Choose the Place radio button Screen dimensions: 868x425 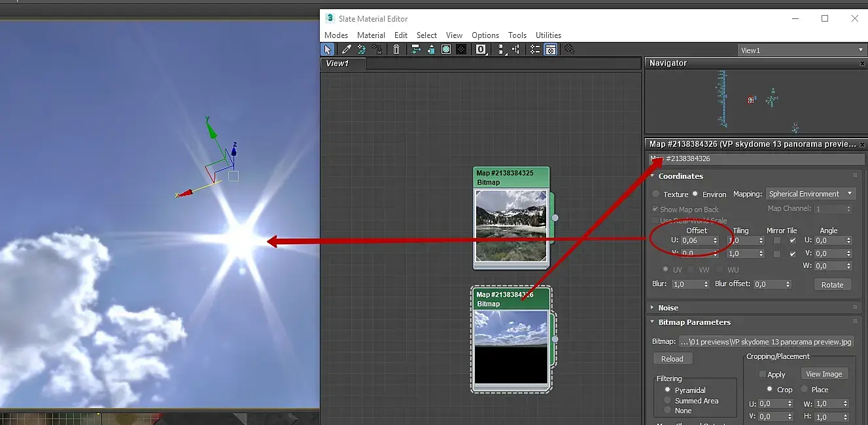click(x=805, y=389)
